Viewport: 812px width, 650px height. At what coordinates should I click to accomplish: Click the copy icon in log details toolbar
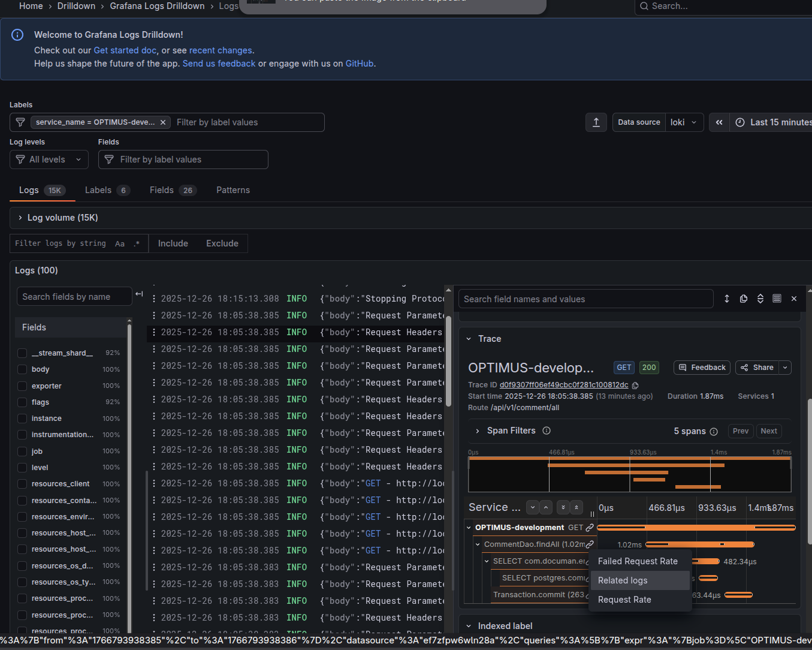coord(744,299)
